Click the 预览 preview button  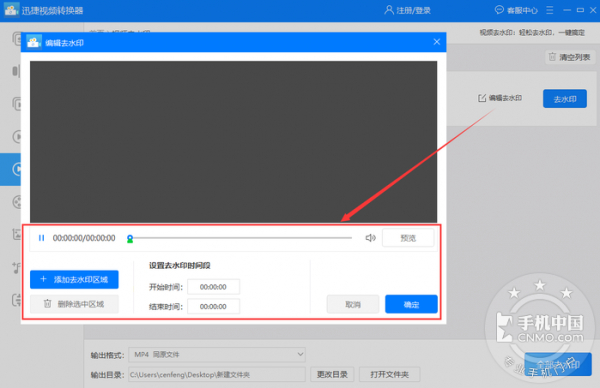coord(408,238)
